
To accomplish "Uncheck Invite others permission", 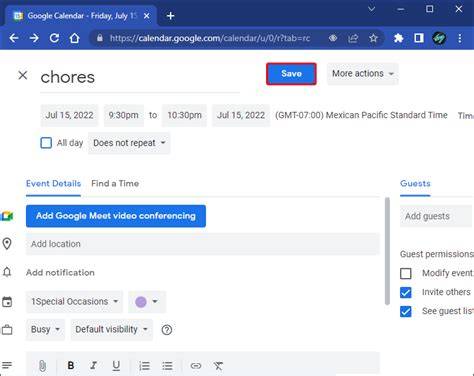I will coord(406,292).
